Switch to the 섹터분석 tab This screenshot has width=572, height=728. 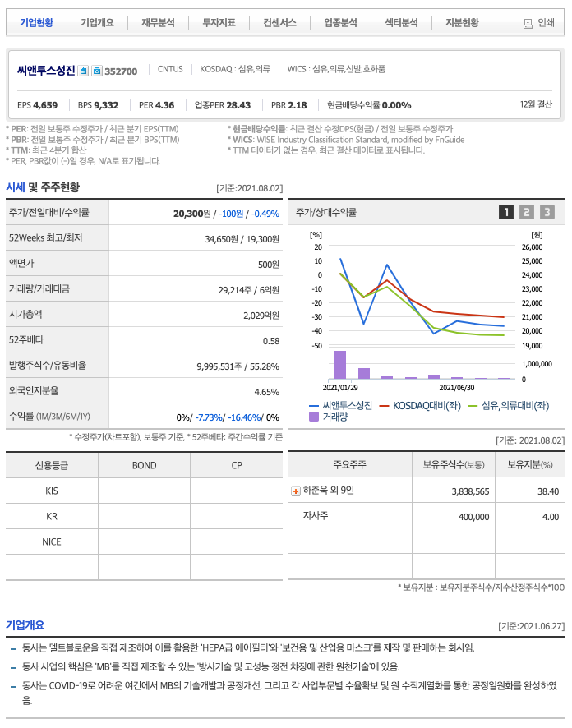click(402, 22)
